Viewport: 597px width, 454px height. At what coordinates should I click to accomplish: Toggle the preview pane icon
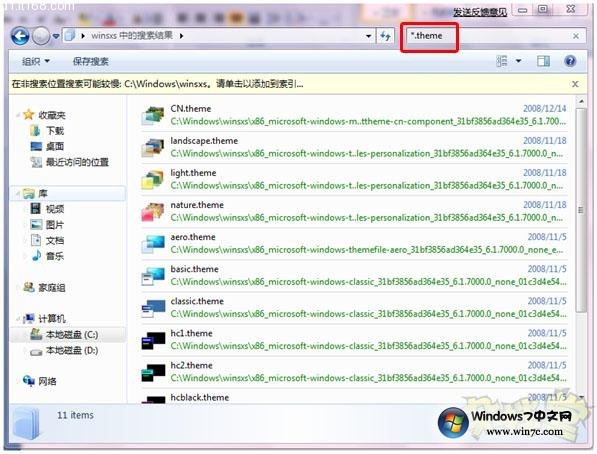point(543,61)
